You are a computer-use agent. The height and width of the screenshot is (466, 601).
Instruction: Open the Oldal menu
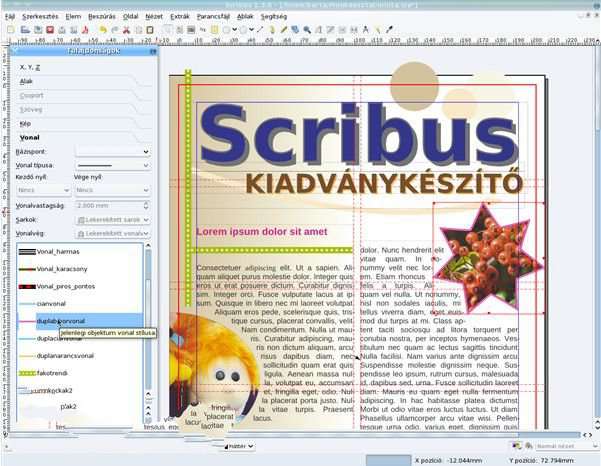coord(130,16)
